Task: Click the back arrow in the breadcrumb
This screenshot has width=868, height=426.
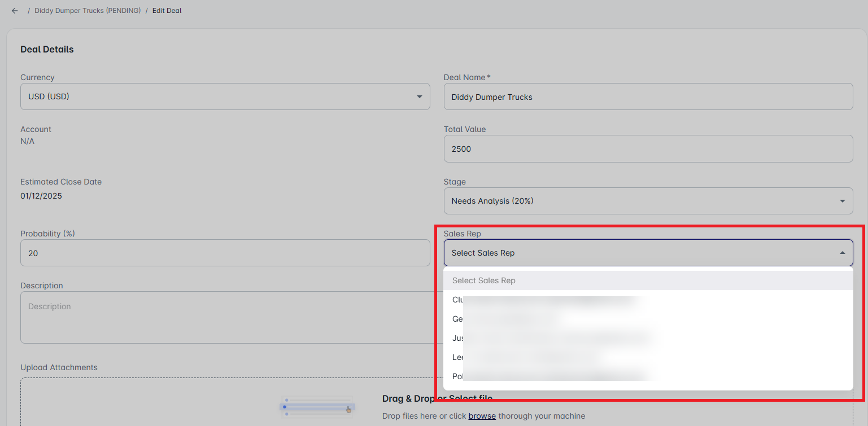Action: click(15, 11)
